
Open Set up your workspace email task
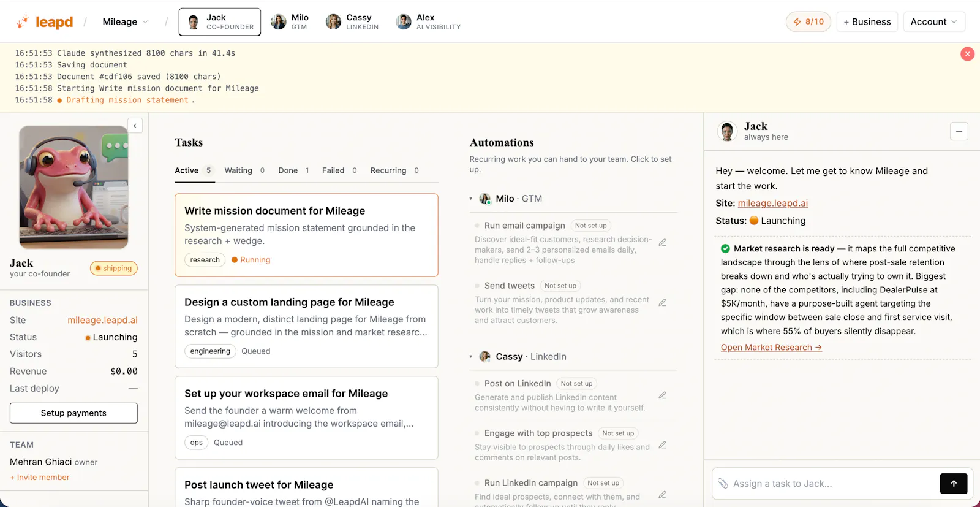306,417
